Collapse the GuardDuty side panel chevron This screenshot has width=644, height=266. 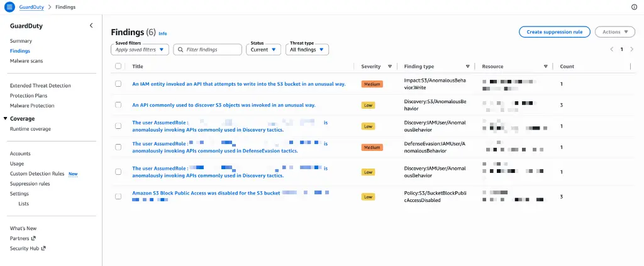tap(91, 25)
